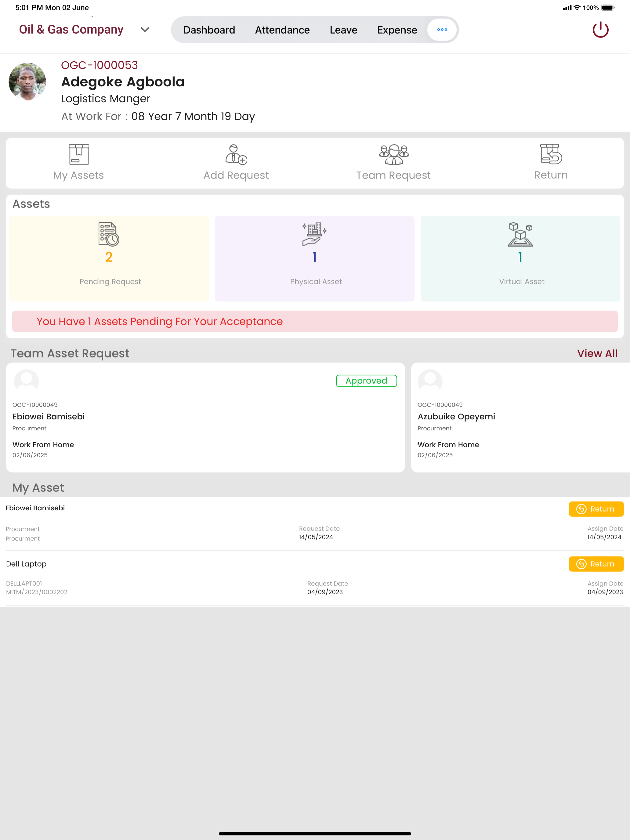Tap the Approved status badge

[x=367, y=381]
